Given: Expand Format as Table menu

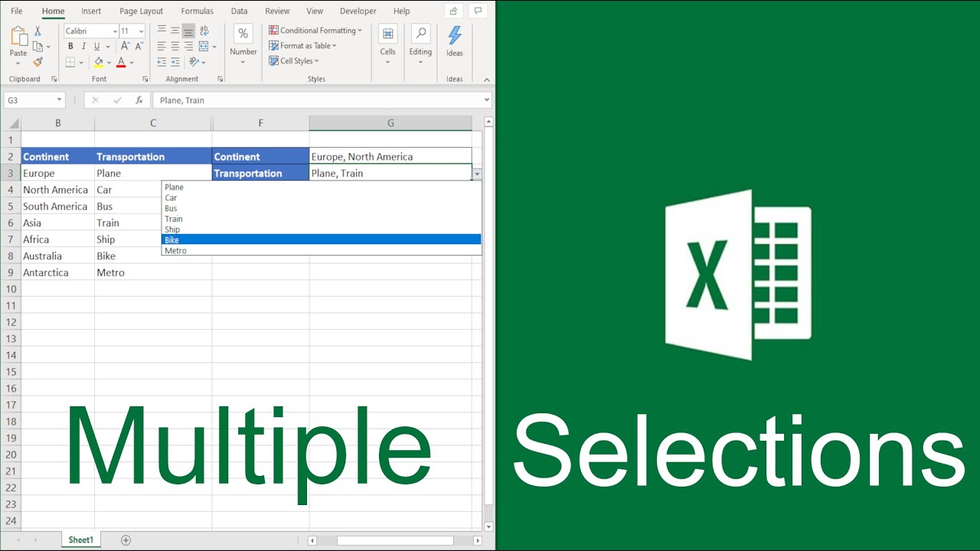Looking at the screenshot, I should coord(303,46).
